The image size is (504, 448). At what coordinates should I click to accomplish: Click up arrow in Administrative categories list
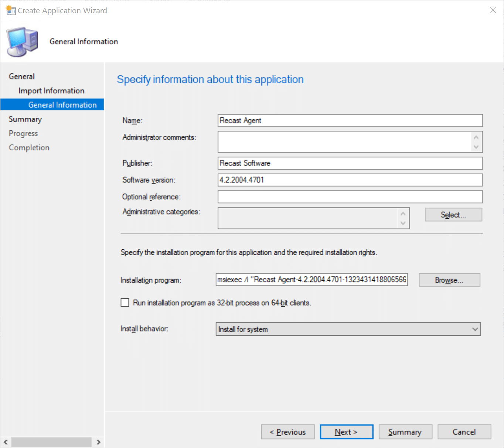point(403,214)
